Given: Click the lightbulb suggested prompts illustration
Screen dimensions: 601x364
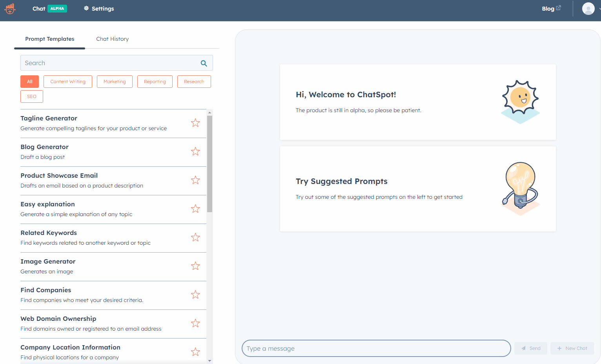Looking at the screenshot, I should coord(521,189).
